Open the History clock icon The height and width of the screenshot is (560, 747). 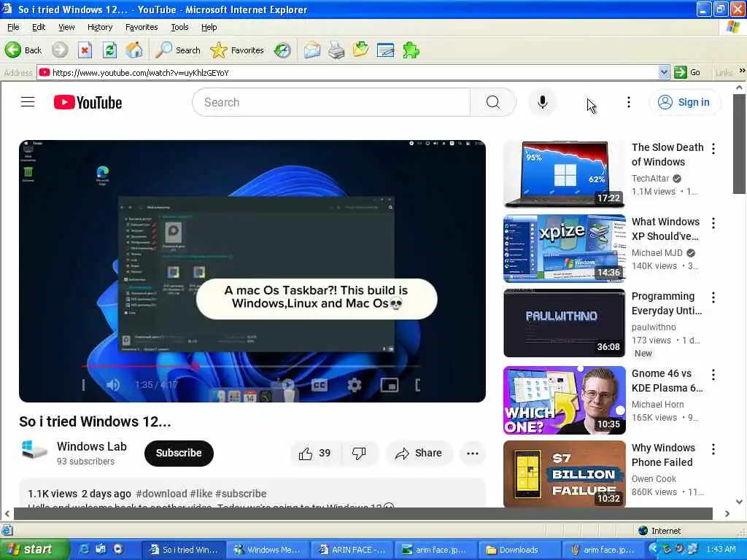coord(282,50)
